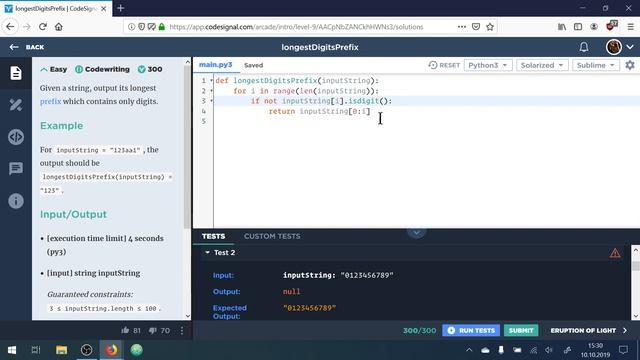640x360 pixels.
Task: Click the BACK button
Action: pos(27,47)
